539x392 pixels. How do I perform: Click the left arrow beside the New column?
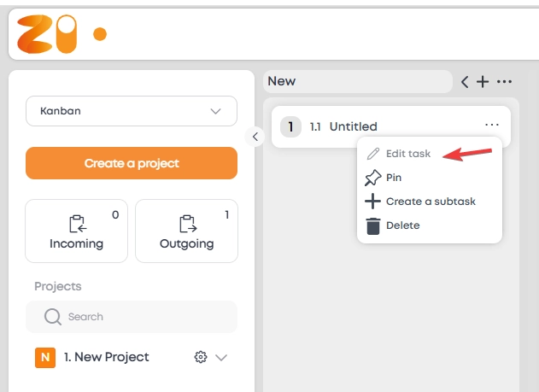465,82
